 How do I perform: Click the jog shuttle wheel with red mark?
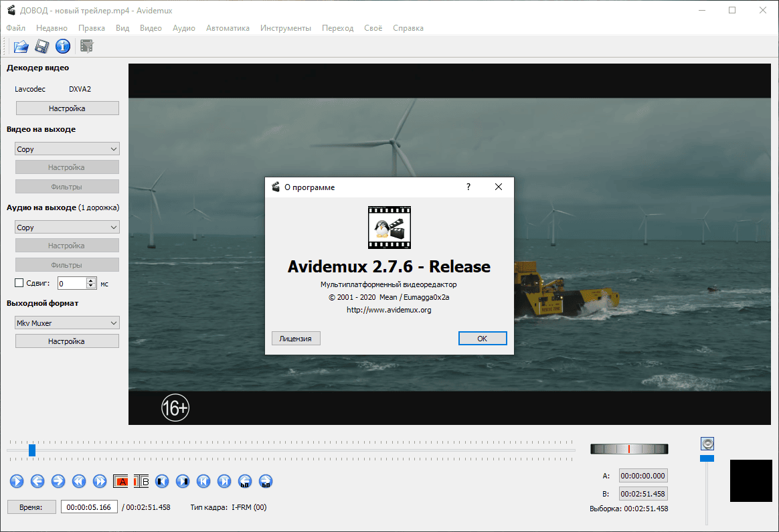pyautogui.click(x=629, y=449)
